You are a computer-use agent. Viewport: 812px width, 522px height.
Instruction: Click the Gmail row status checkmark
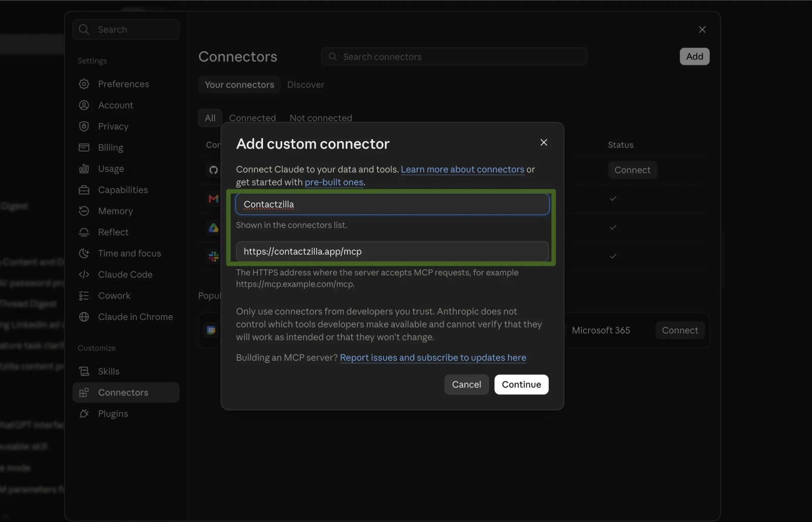coord(613,198)
